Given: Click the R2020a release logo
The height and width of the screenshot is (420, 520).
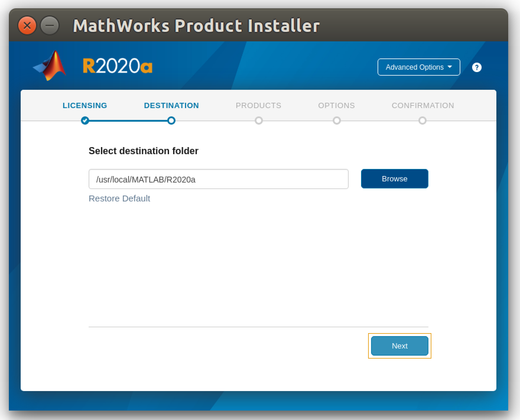Looking at the screenshot, I should point(118,66).
